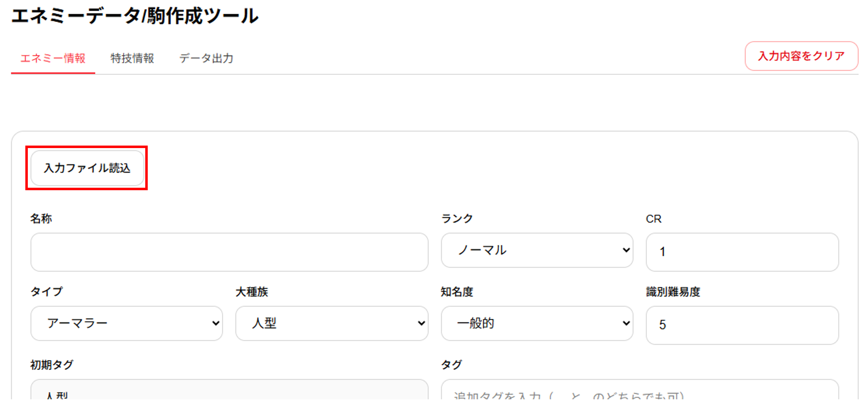Click the 入力ファイル読込 button
This screenshot has height=401, width=868.
[x=87, y=168]
